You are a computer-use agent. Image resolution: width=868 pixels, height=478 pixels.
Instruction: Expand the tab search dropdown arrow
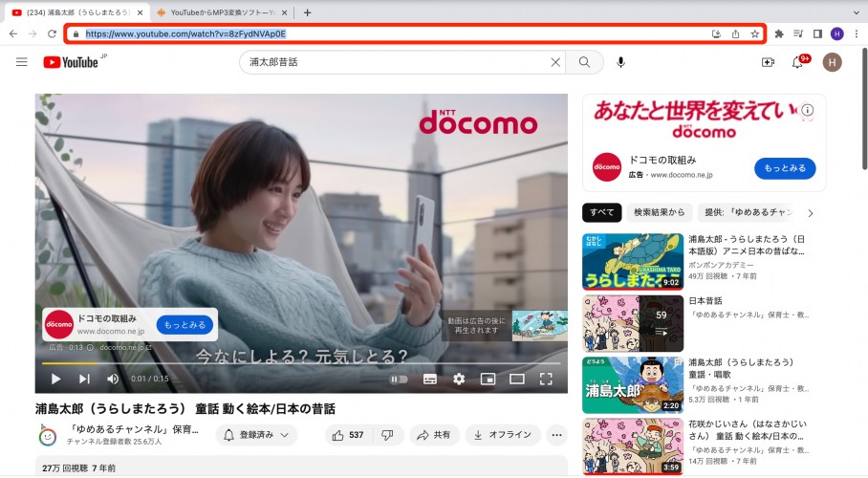pos(857,12)
